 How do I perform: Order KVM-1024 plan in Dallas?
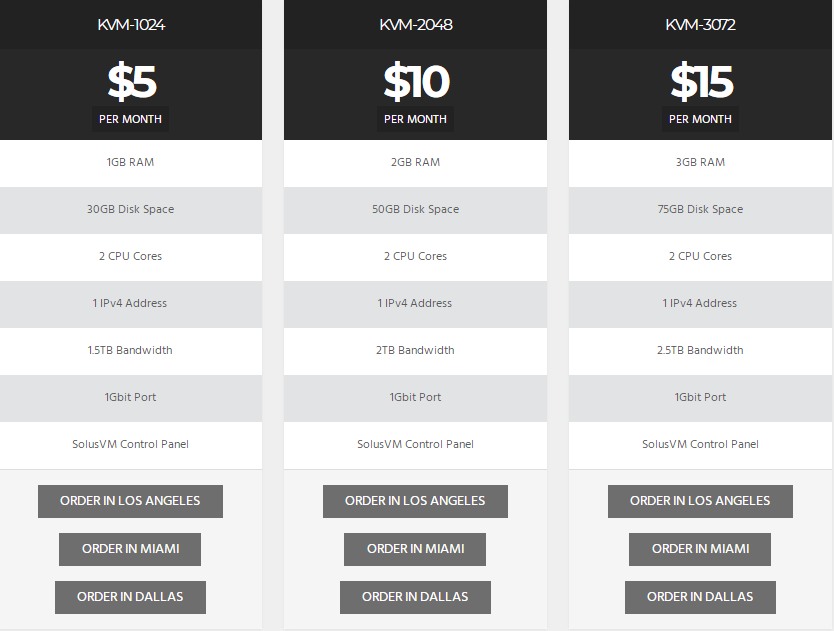[x=130, y=597]
